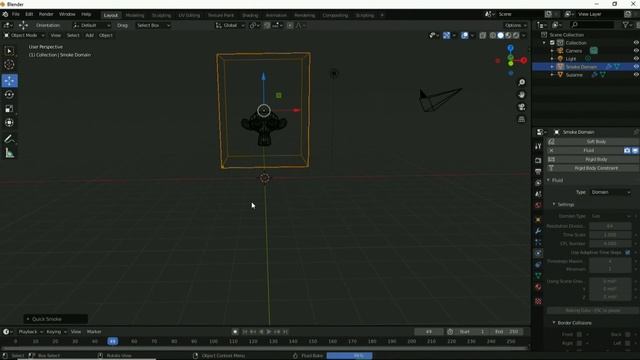Open the Particle properties tab
The height and width of the screenshot is (360, 640).
pos(538,242)
